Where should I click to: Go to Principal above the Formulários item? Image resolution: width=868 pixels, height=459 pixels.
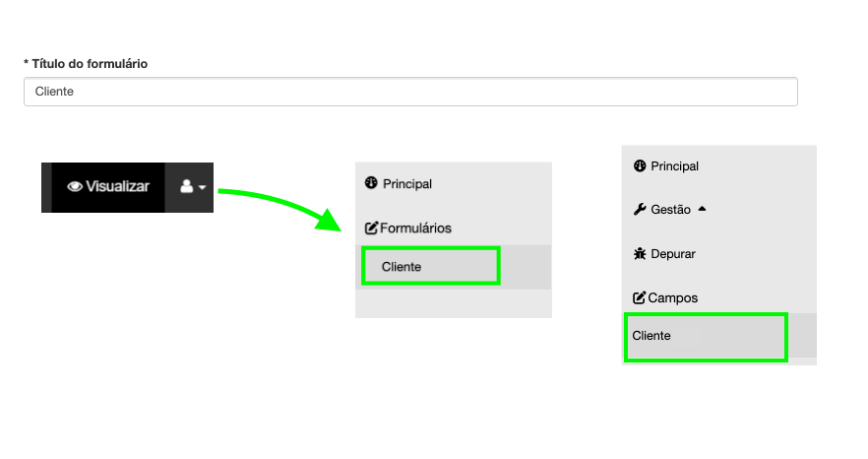click(406, 183)
